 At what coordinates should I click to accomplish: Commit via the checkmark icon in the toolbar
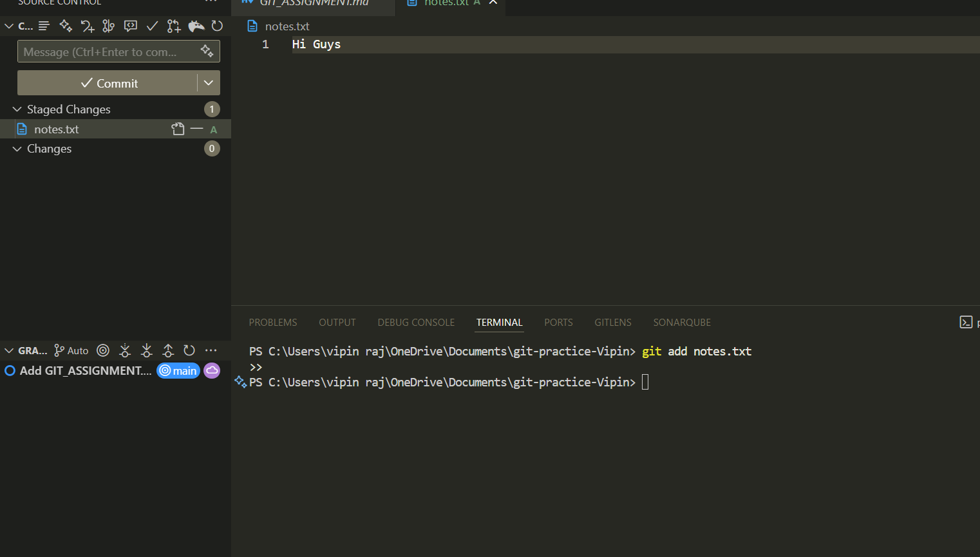(x=152, y=26)
